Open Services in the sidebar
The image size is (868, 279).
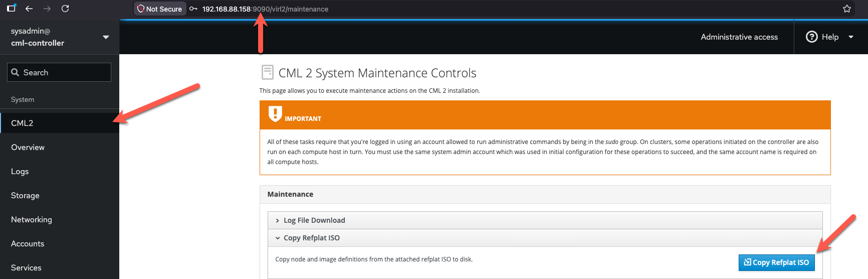click(60, 267)
